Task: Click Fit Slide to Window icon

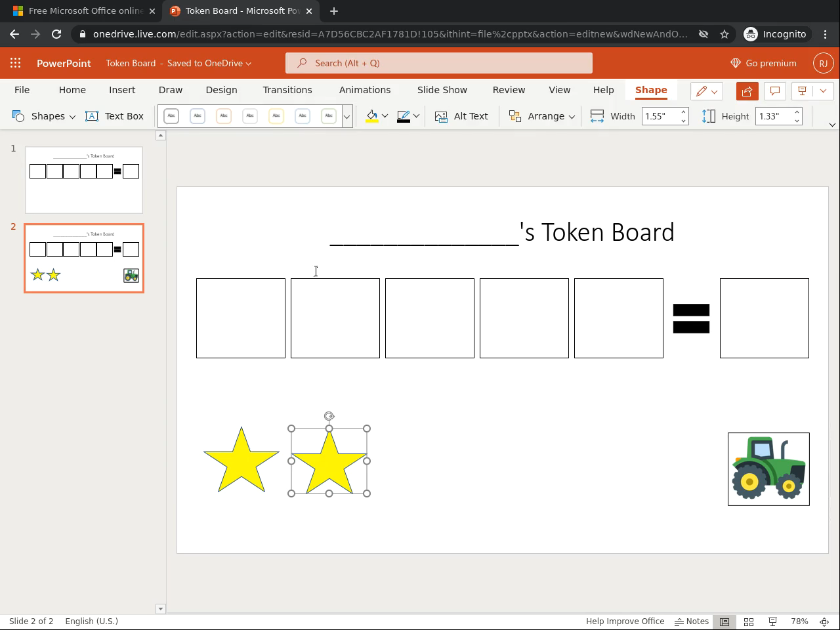Action: [x=824, y=621]
